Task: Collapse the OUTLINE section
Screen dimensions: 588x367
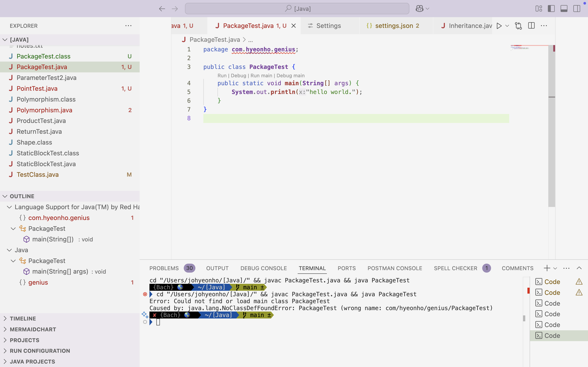Action: 22,196
